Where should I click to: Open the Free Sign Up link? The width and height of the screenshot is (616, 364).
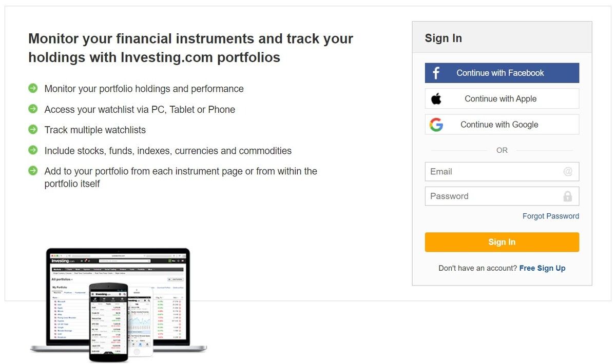pos(542,268)
